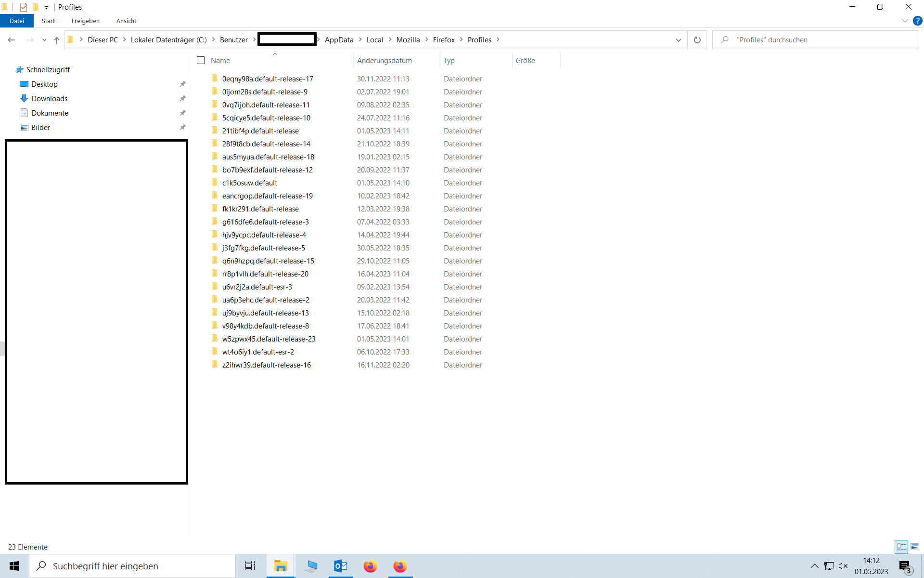Click the muted volume tray icon
Screen dimensions: 924x578
tap(843, 566)
